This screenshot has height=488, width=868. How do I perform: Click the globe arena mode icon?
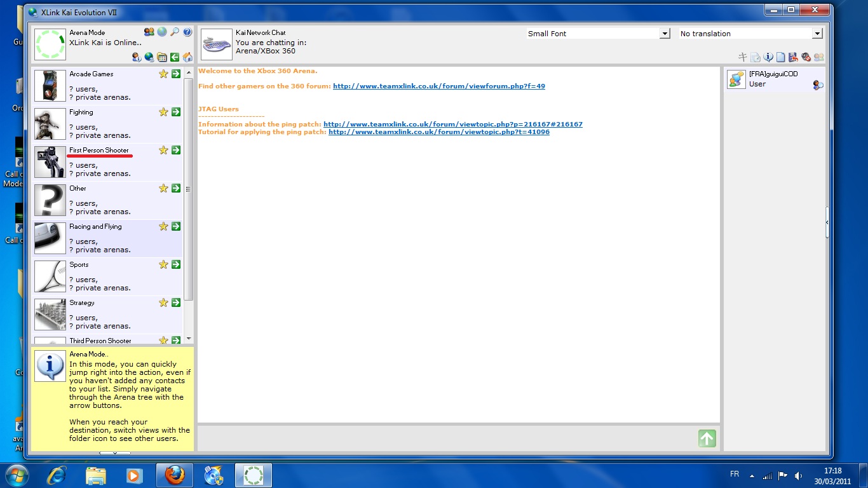click(x=162, y=32)
